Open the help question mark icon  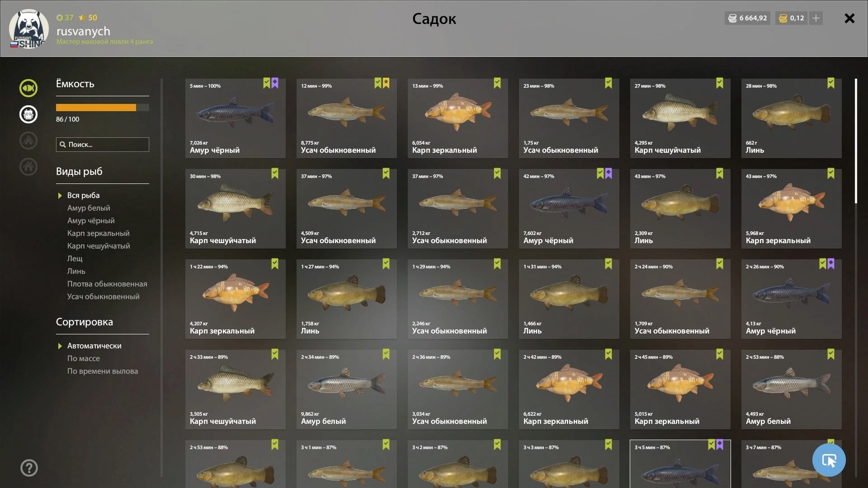(x=29, y=468)
